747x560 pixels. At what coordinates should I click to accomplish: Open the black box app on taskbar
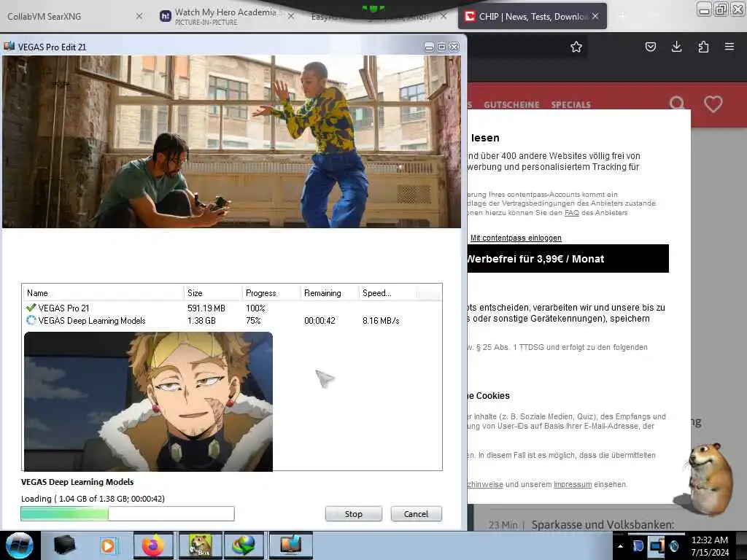(64, 545)
